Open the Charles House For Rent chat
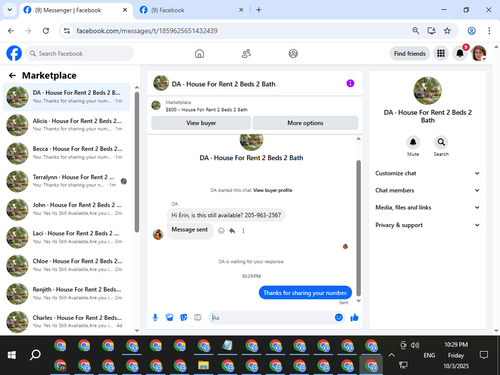The image size is (500, 375). (x=67, y=322)
